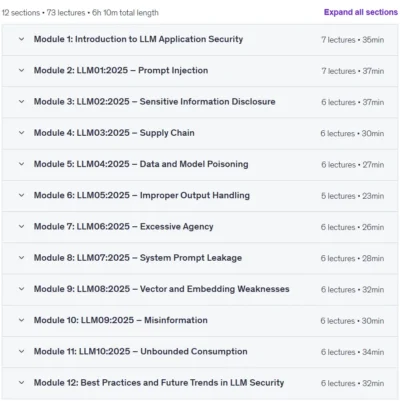Select Module 1 Introduction to LLM Application Security title
This screenshot has height=401, width=400.
(x=138, y=39)
